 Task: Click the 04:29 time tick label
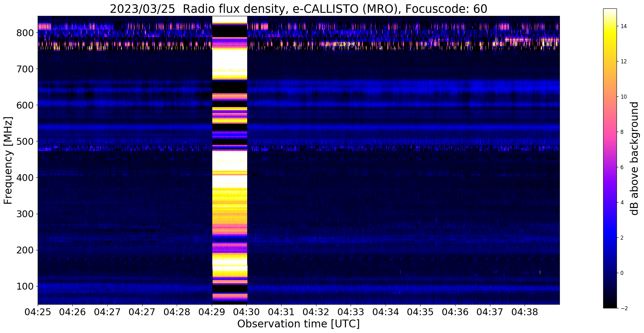click(x=212, y=312)
